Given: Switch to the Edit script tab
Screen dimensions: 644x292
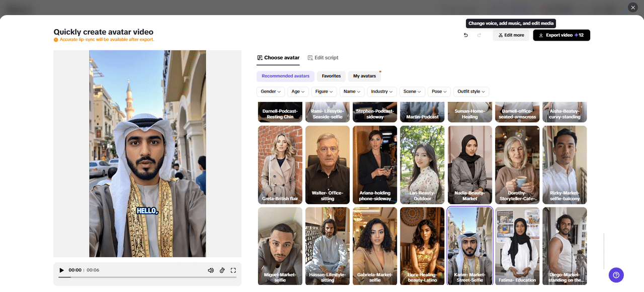Looking at the screenshot, I should point(323,58).
